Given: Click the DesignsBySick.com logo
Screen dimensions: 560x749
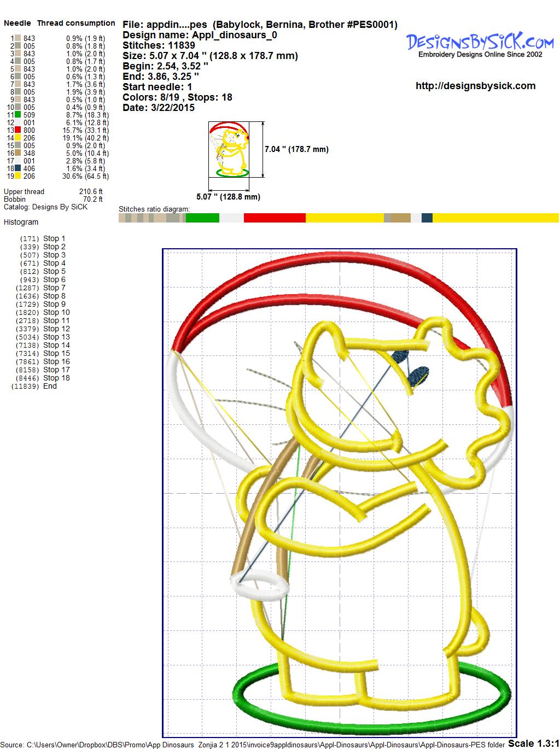Looking at the screenshot, I should [480, 44].
